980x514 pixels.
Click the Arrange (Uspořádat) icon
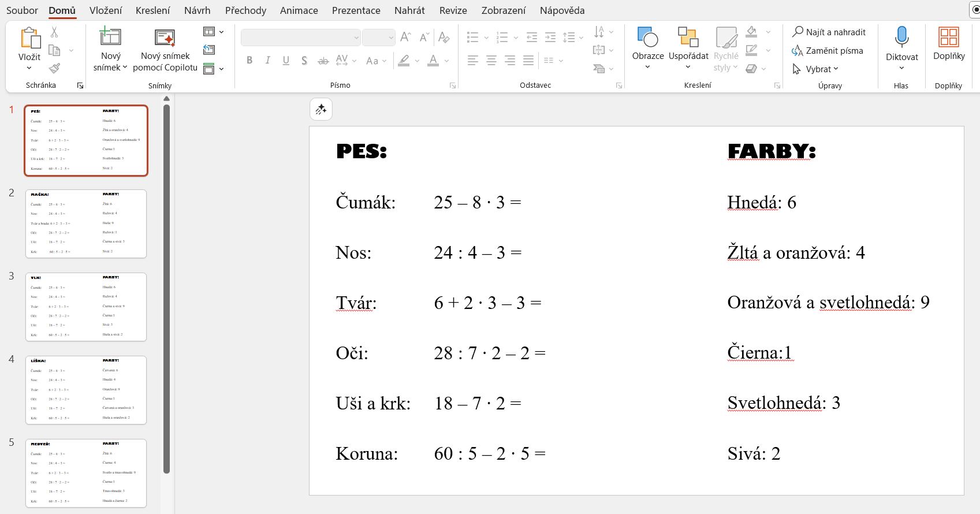click(x=688, y=38)
